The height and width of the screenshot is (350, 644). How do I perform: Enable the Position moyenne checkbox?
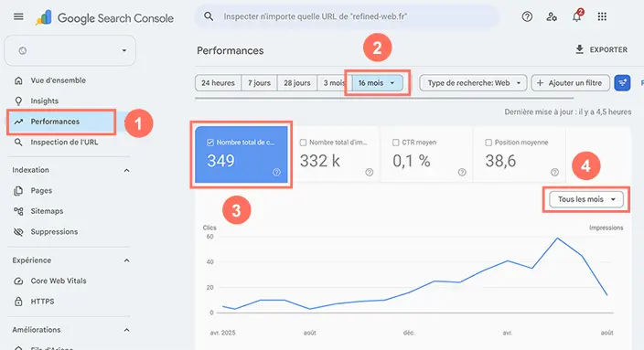pos(488,143)
